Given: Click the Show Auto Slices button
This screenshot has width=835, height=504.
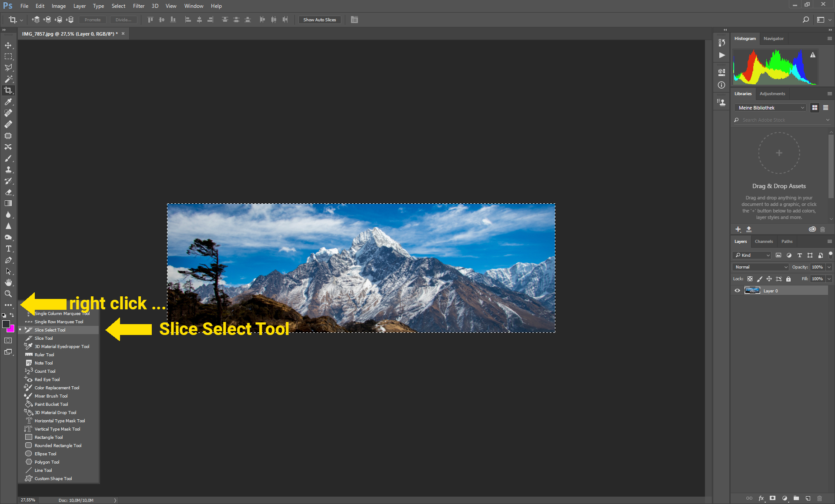Looking at the screenshot, I should coord(320,20).
